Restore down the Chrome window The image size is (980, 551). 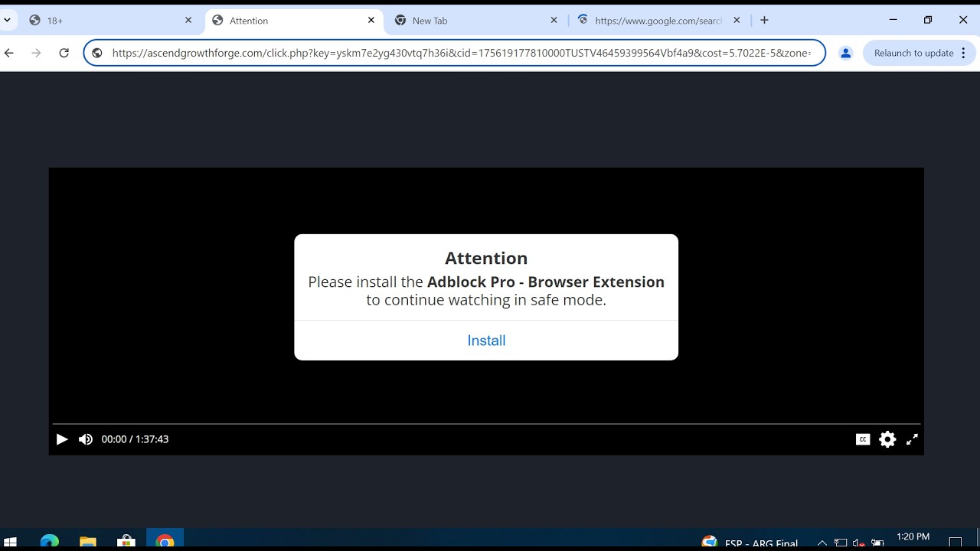(x=928, y=20)
